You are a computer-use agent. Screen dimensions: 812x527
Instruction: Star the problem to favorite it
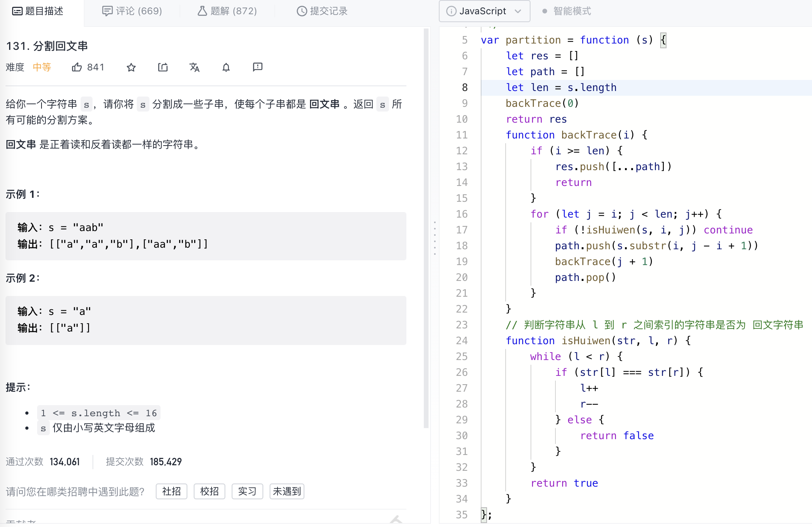[131, 67]
